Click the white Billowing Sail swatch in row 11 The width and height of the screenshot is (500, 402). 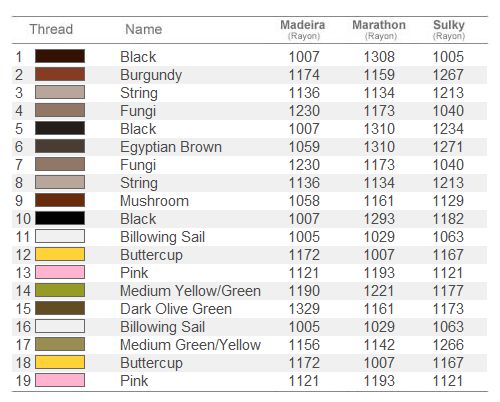point(60,236)
